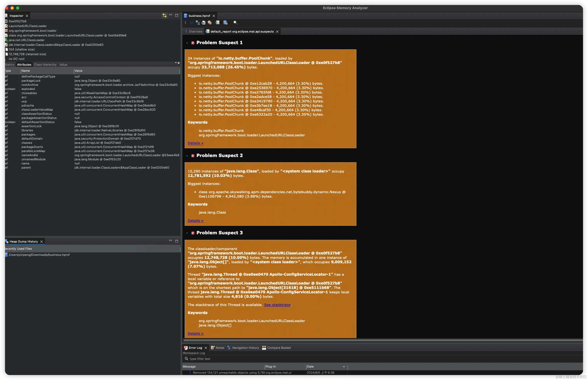
Task: Switch to the Class Hierarchy tab
Action: coord(45,65)
